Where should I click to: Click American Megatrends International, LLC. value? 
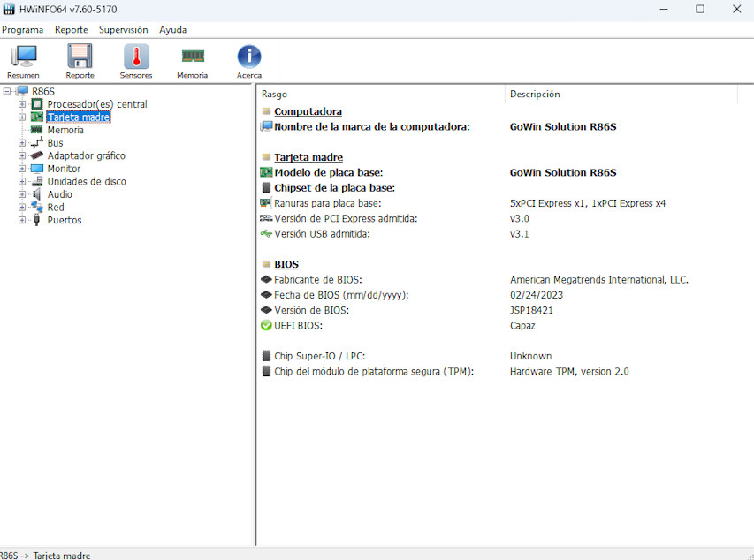[599, 279]
